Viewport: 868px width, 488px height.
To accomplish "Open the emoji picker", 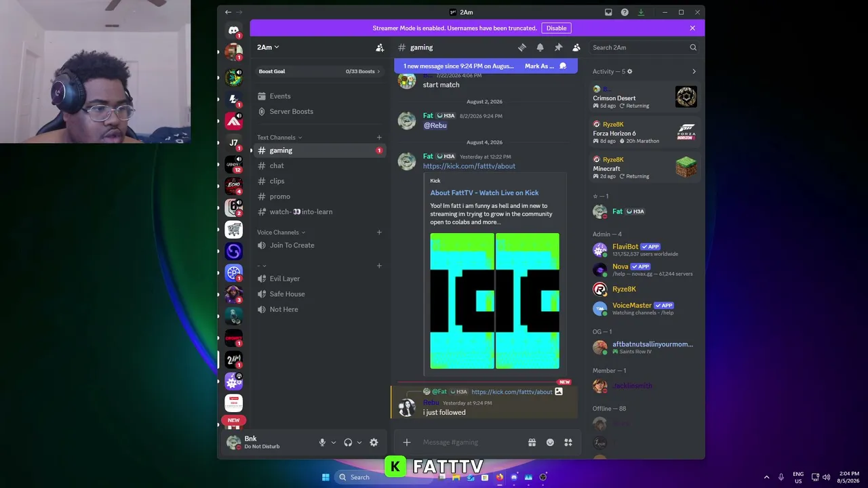I will click(550, 443).
